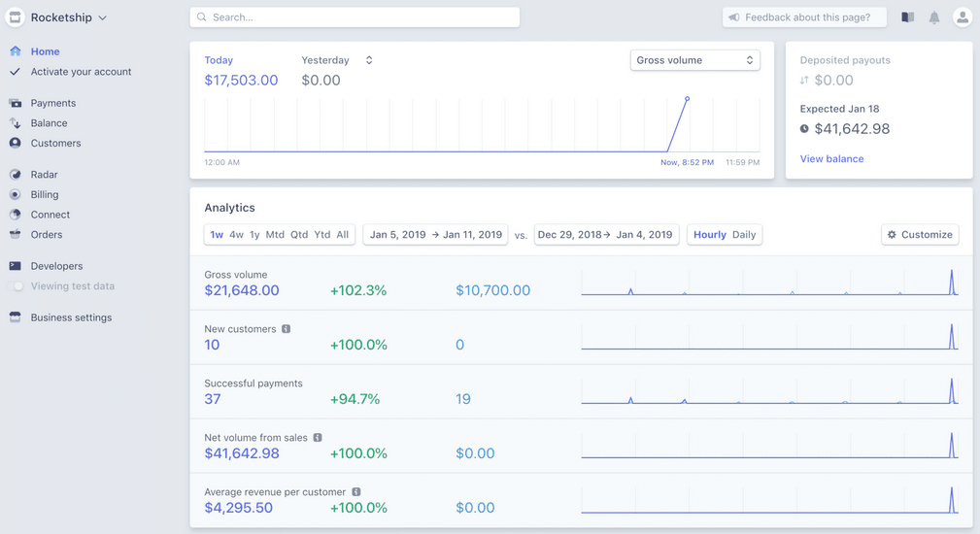
Task: Click info icon next to New customers
Action: pyautogui.click(x=286, y=329)
